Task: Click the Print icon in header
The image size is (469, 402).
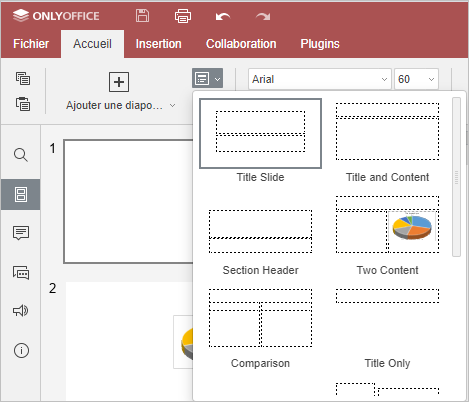Action: [183, 16]
